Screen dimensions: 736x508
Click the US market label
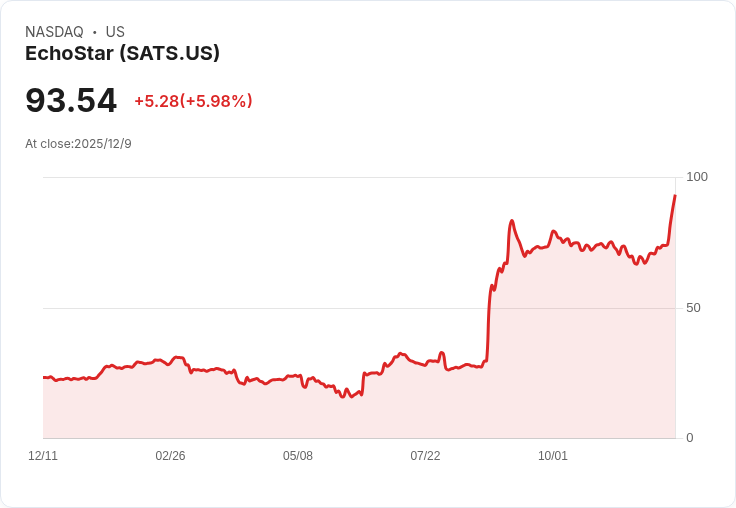click(x=115, y=32)
